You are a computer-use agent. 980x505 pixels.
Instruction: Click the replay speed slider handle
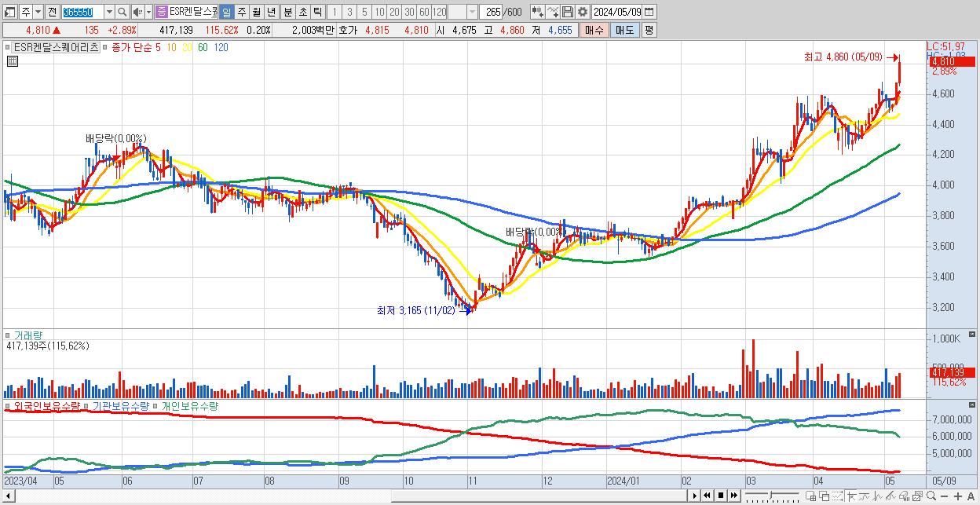pos(770,495)
